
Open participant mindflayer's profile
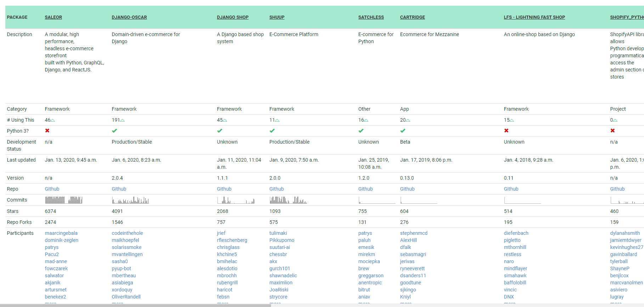tap(516, 268)
